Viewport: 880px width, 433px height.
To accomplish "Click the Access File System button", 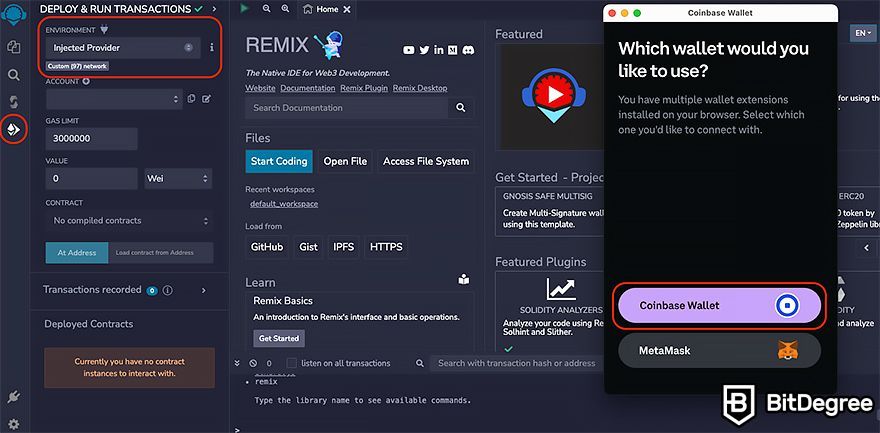I will pos(426,162).
